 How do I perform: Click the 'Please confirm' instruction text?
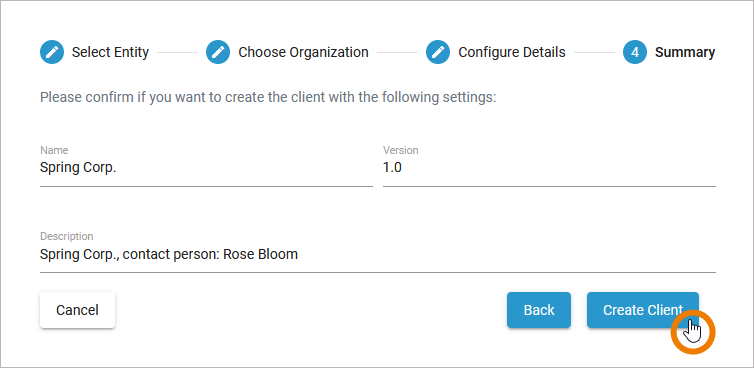268,98
